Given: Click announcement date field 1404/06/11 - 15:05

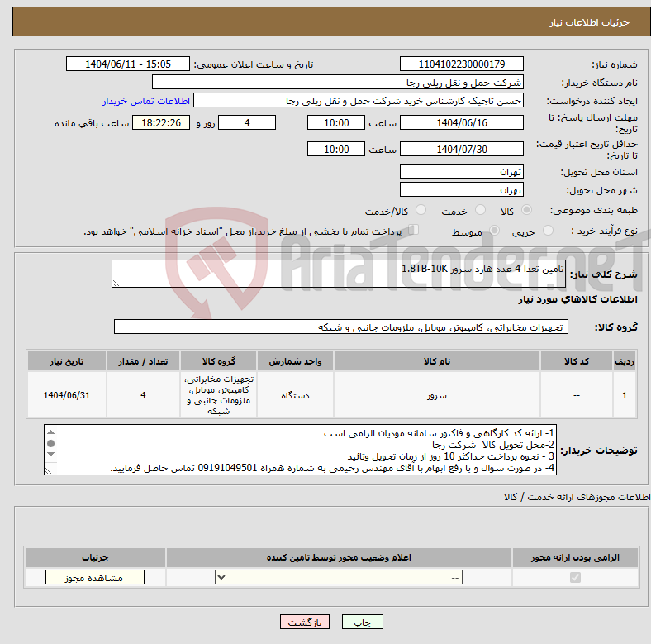Looking at the screenshot, I should click(x=128, y=64).
